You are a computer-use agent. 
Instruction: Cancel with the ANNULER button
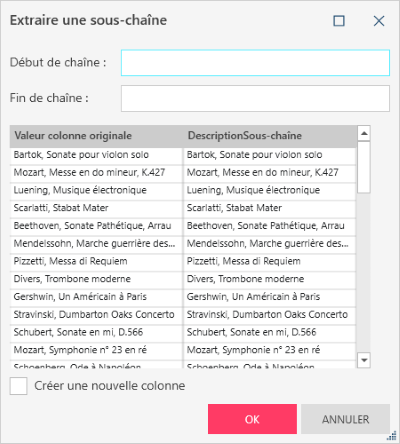tap(345, 419)
